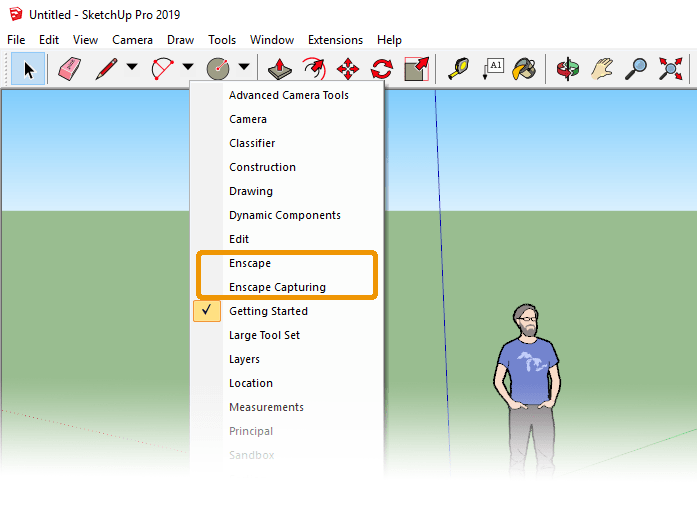Select the Rotate tool

tap(382, 69)
